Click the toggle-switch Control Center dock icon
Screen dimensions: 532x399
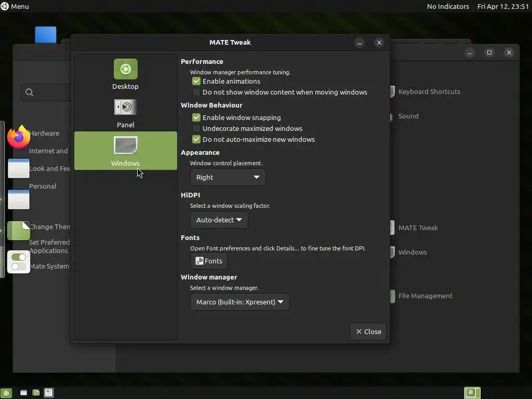19,262
